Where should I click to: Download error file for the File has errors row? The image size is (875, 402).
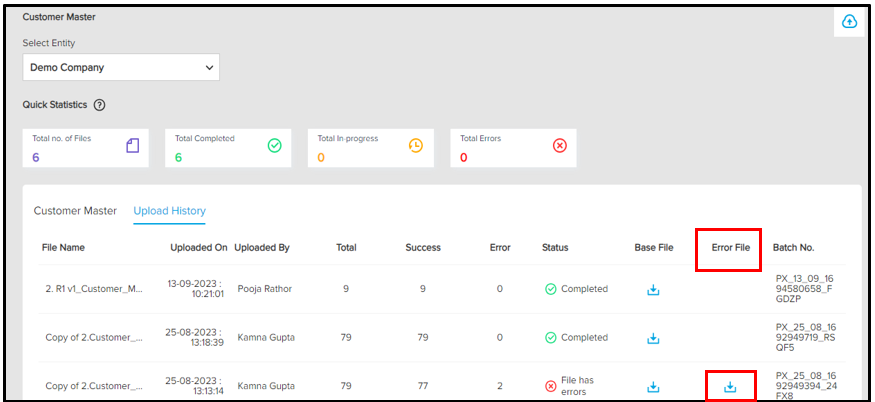point(730,386)
